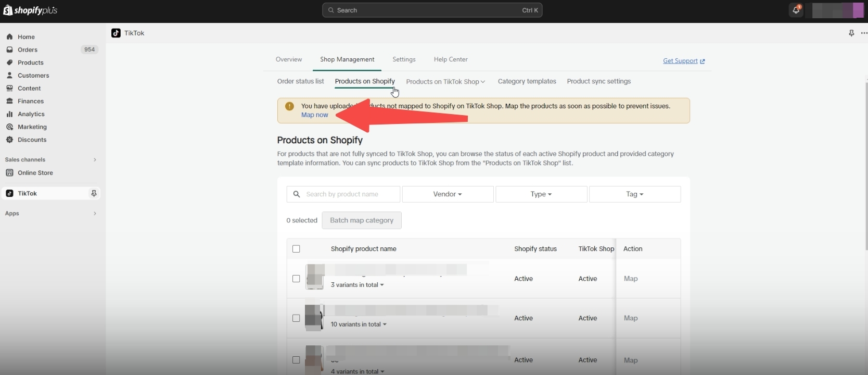
Task: Open the Category templates sub-tab
Action: pyautogui.click(x=527, y=81)
